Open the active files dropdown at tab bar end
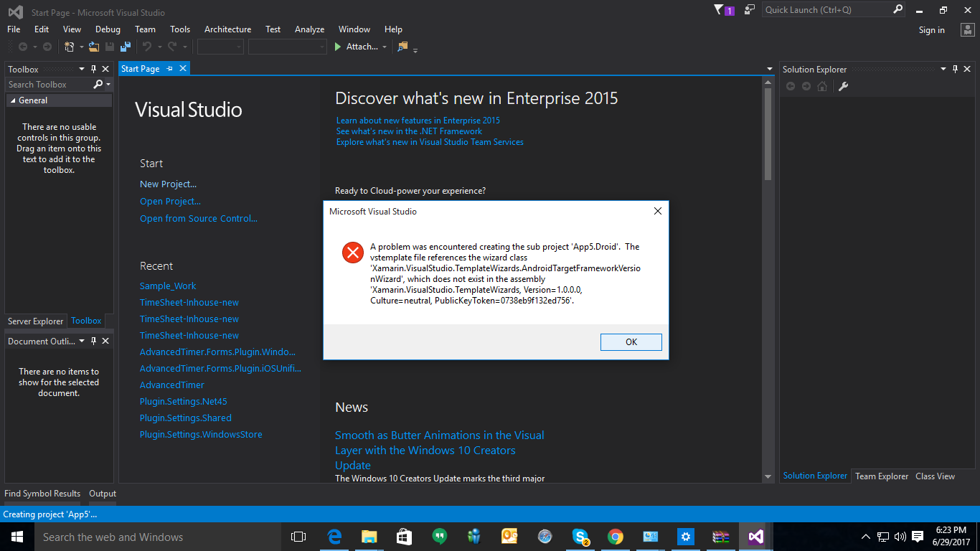 pos(770,70)
